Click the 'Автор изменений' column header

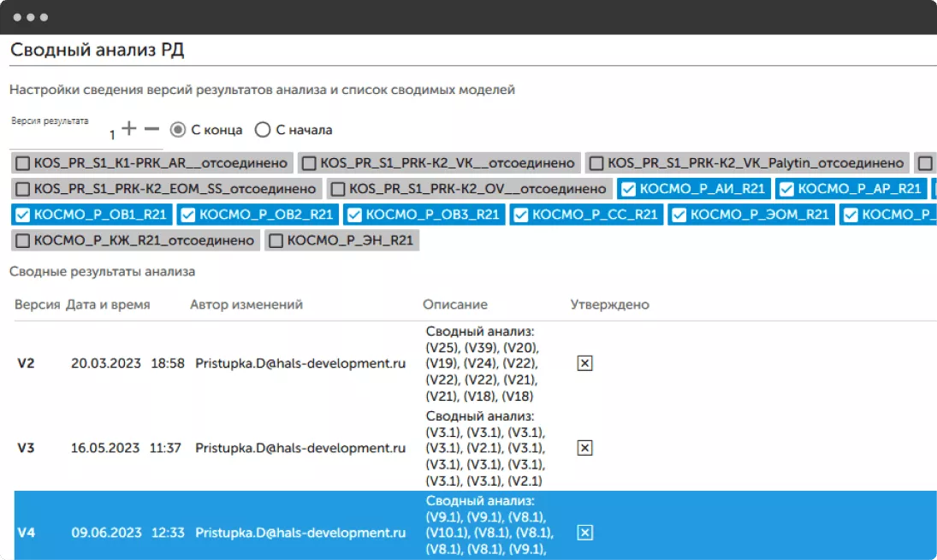coord(246,304)
